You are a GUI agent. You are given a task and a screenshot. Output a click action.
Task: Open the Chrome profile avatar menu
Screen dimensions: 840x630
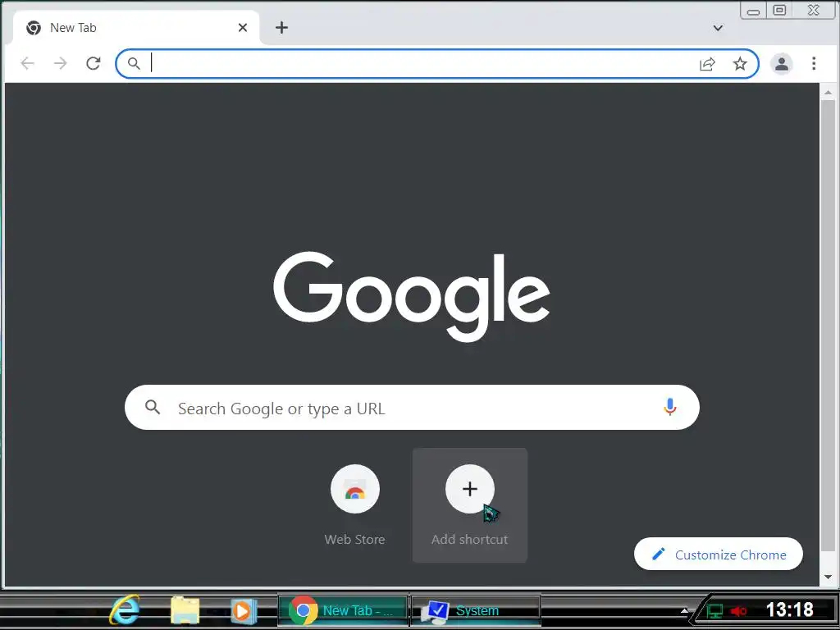[782, 64]
